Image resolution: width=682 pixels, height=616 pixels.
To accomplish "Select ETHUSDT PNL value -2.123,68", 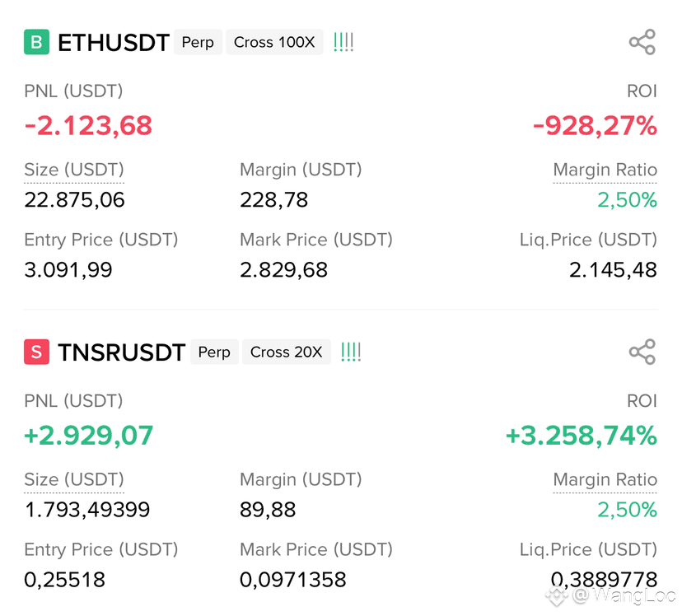I will (88, 126).
